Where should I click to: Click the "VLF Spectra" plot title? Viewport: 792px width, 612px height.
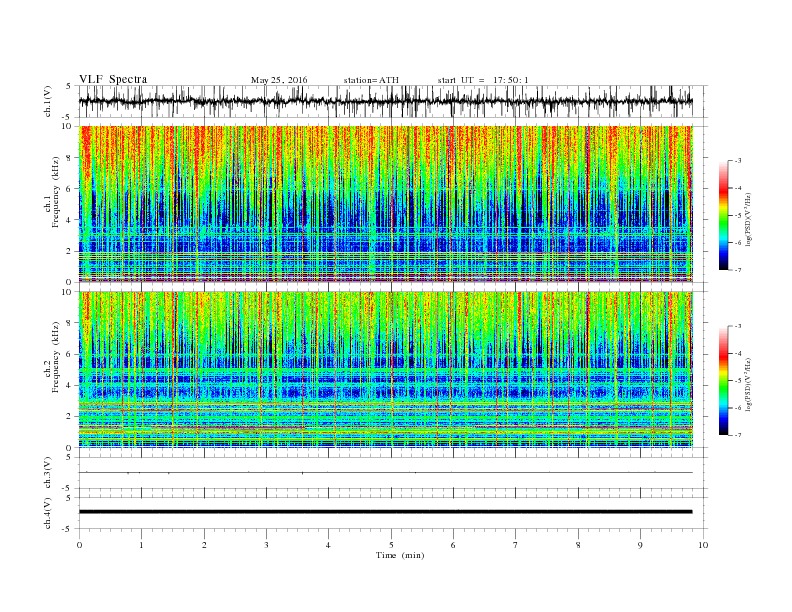tap(113, 79)
